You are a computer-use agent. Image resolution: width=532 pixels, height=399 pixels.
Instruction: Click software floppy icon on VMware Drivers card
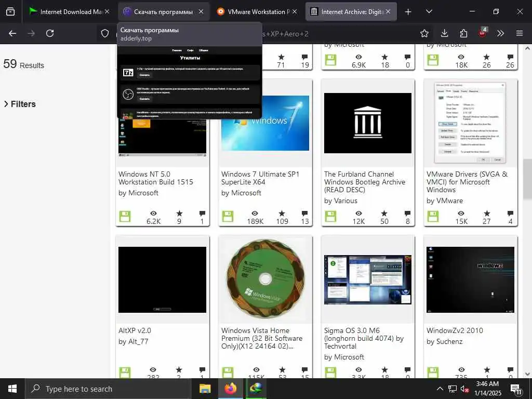coord(433,217)
